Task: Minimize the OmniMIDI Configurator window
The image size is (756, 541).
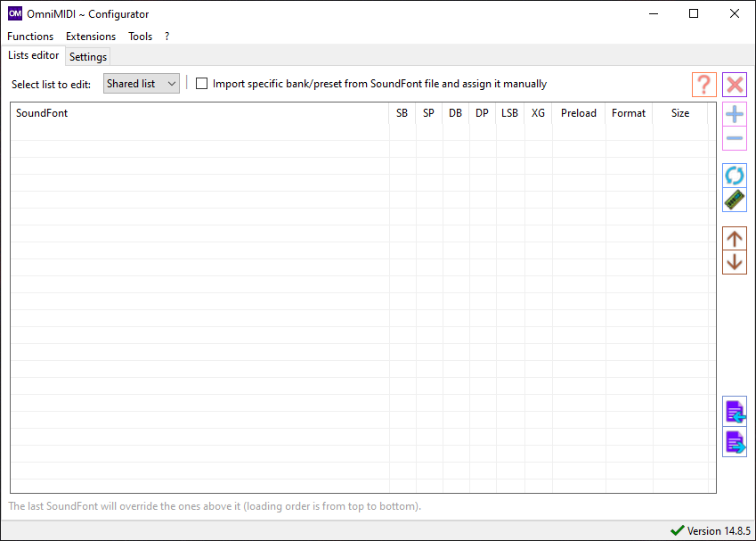Action: (654, 13)
